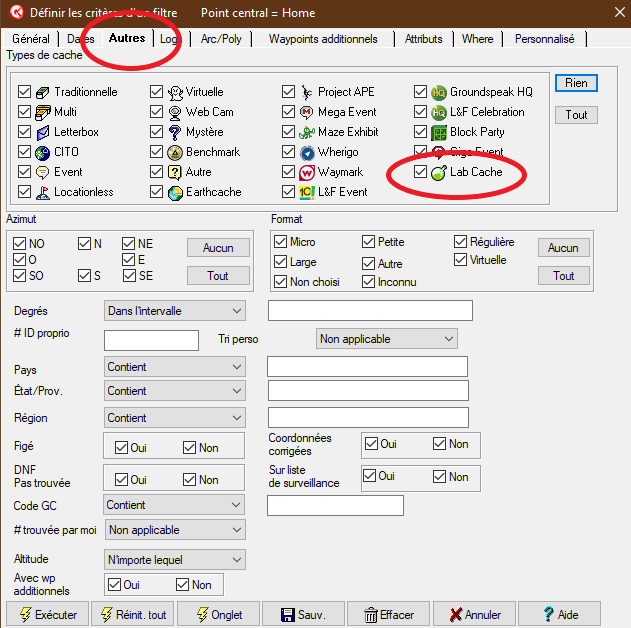Click the Letterbox cache icon
The height and width of the screenshot is (628, 631).
pos(43,132)
